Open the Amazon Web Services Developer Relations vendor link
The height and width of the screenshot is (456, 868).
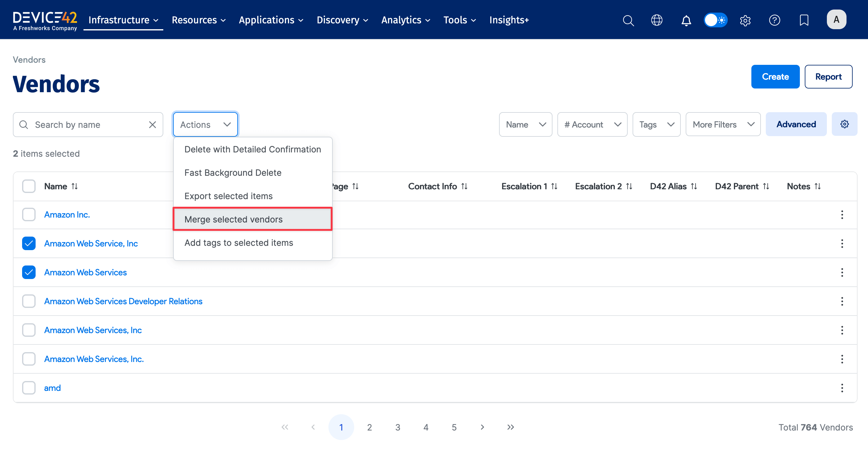[x=123, y=301]
